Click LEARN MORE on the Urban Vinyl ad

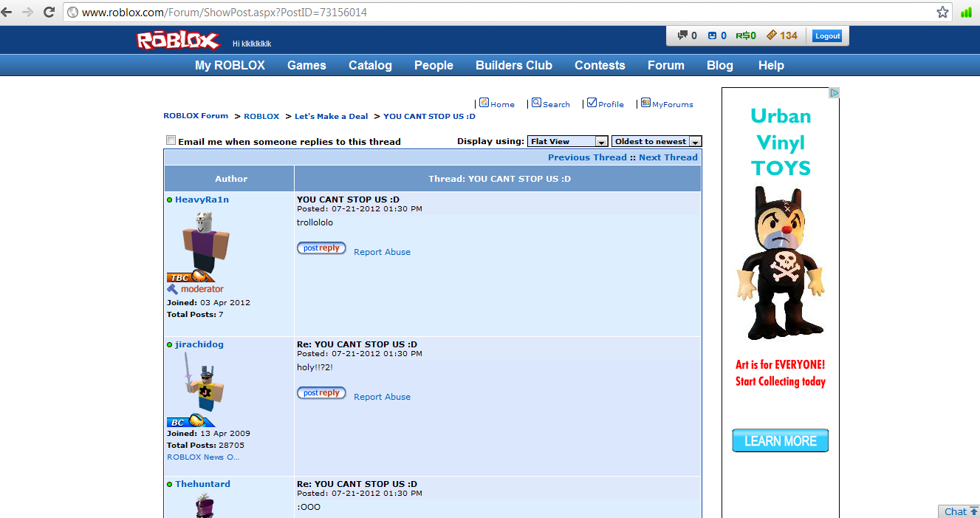point(780,440)
